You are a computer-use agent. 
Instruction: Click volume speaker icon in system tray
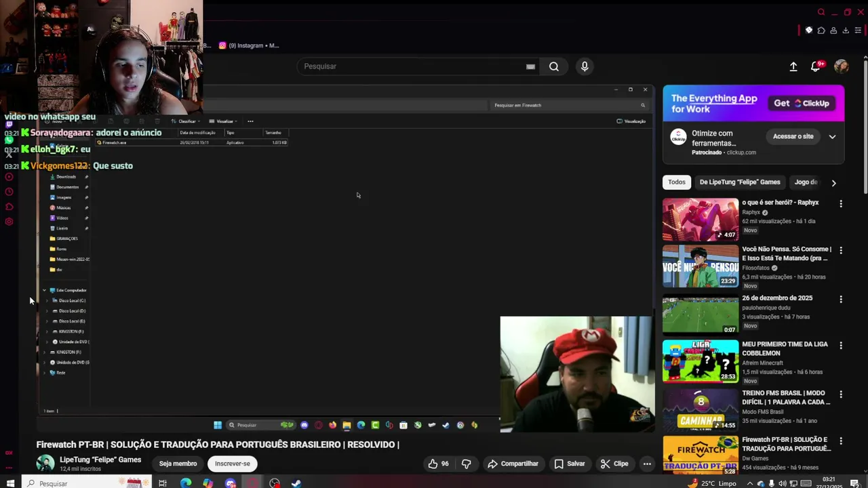783,484
